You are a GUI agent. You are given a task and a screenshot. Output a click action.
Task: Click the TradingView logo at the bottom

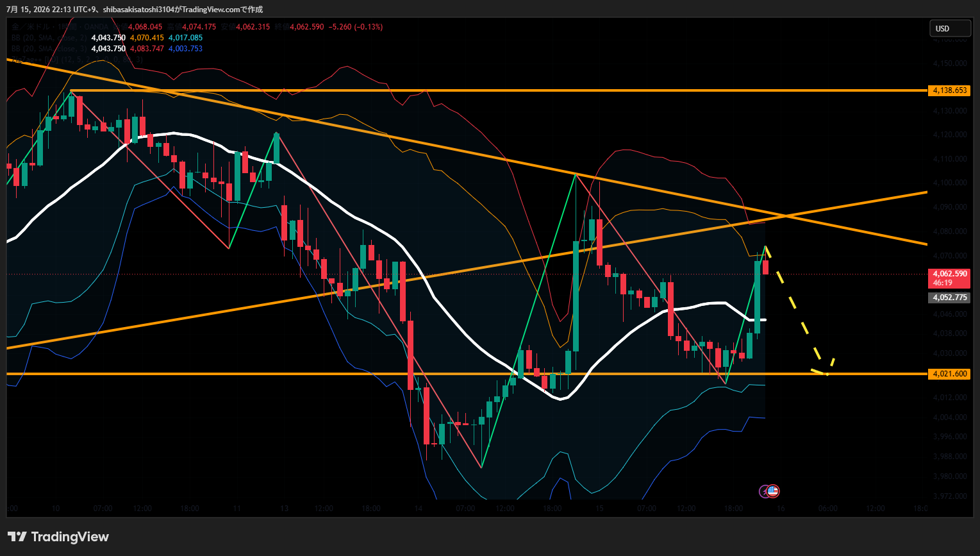point(58,537)
